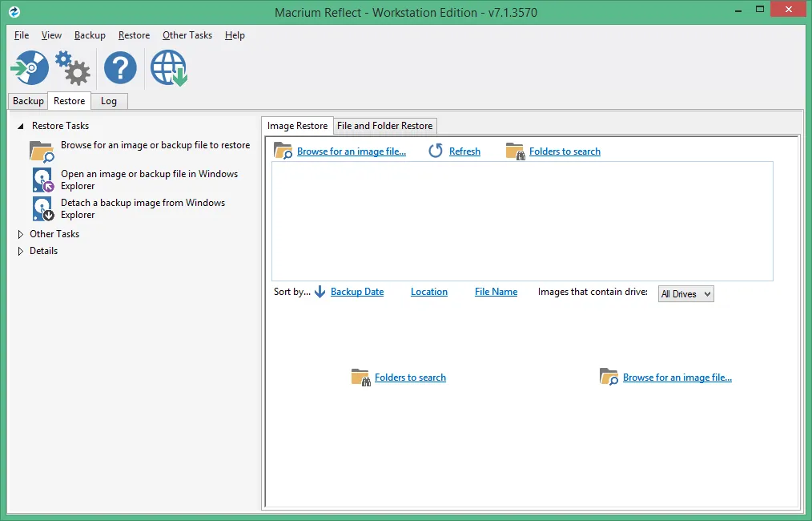
Task: Open settings via the gears toolbar icon
Action: tap(73, 68)
